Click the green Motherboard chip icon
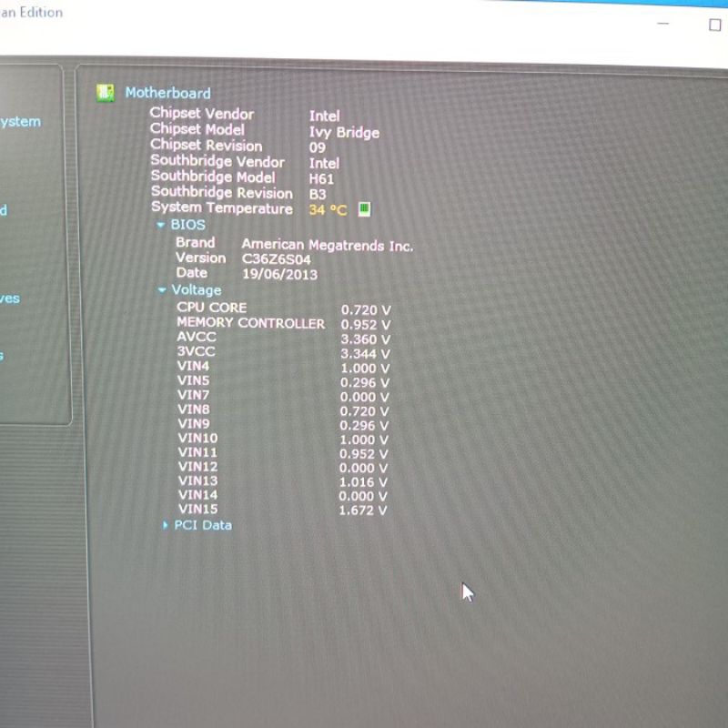 (x=106, y=93)
